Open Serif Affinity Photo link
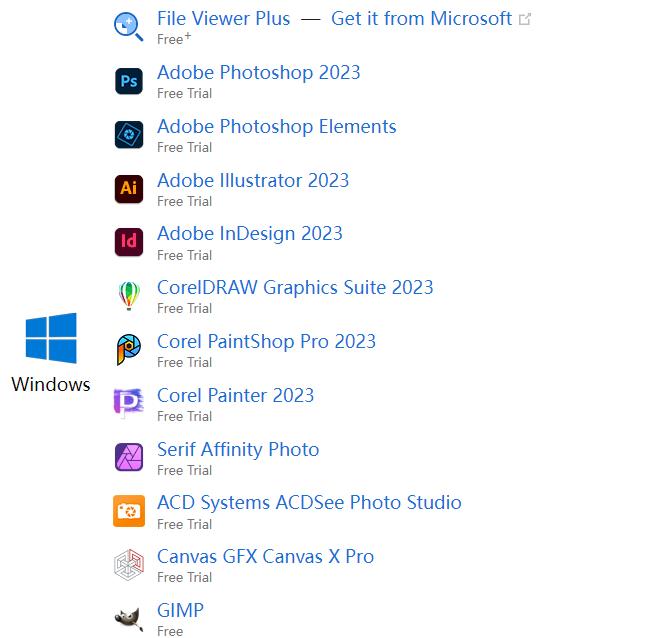This screenshot has width=652, height=638. point(238,450)
